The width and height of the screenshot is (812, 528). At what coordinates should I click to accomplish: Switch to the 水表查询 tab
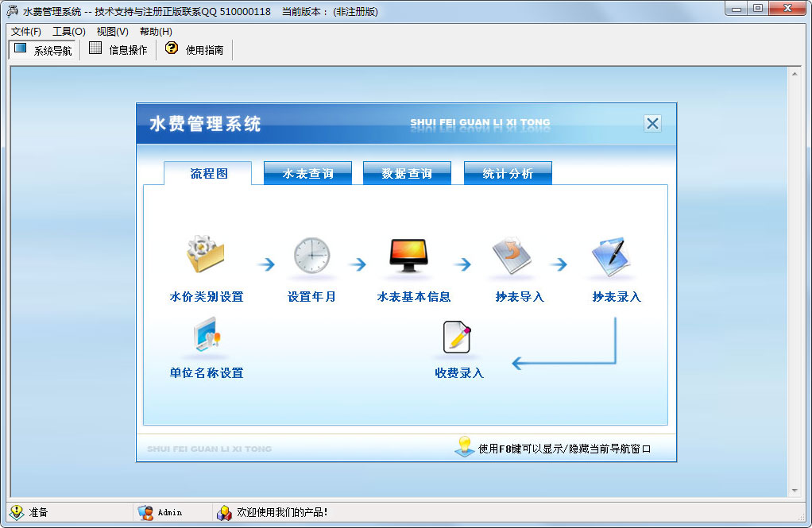(307, 173)
